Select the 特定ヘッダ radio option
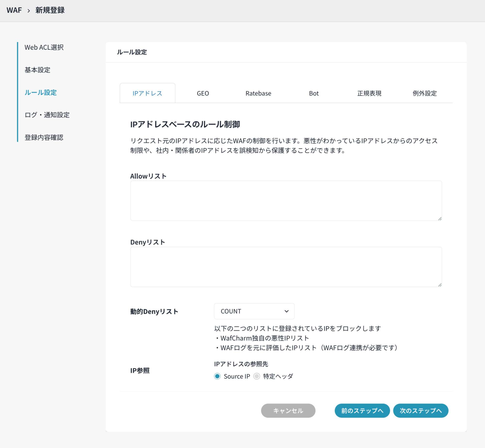 257,376
